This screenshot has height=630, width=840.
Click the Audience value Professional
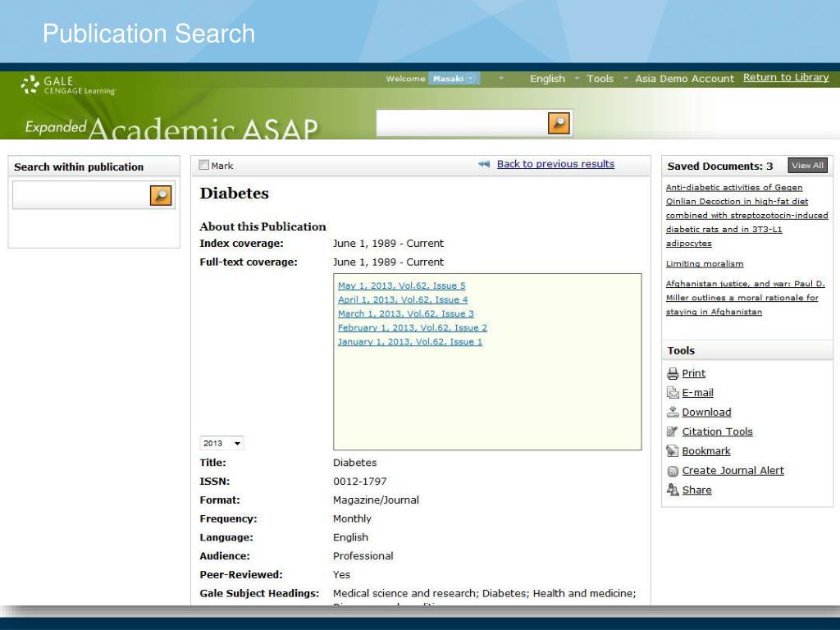(x=363, y=556)
